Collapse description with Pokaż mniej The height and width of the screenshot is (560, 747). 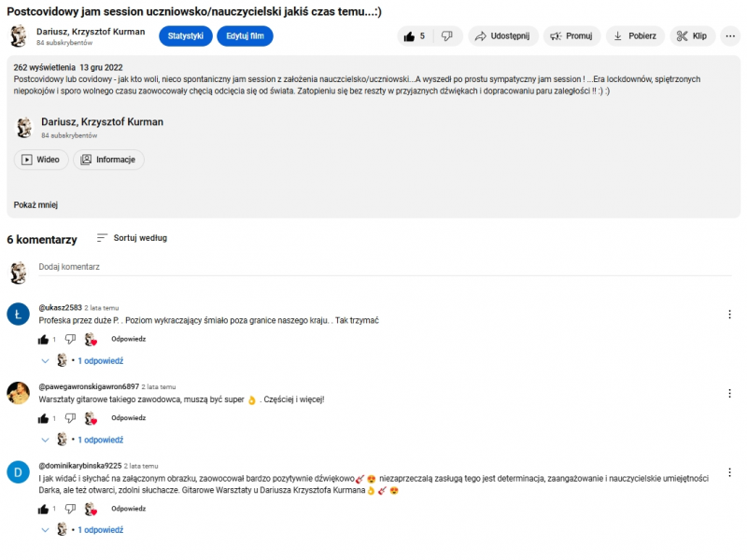click(35, 205)
